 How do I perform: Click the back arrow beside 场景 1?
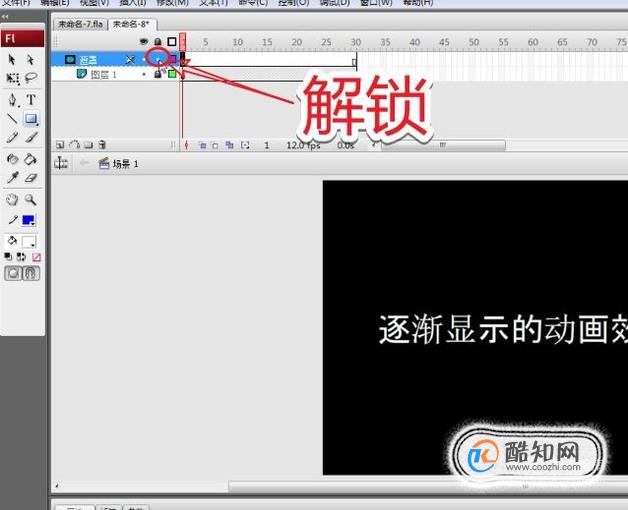[x=85, y=163]
